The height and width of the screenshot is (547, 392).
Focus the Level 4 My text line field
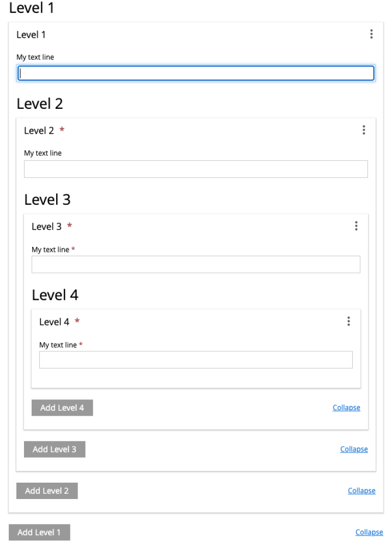point(196,360)
